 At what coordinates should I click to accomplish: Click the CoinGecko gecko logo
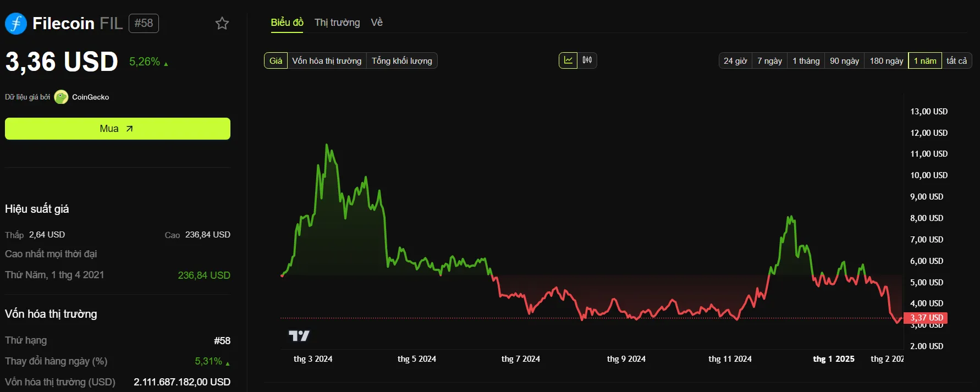coord(61,97)
